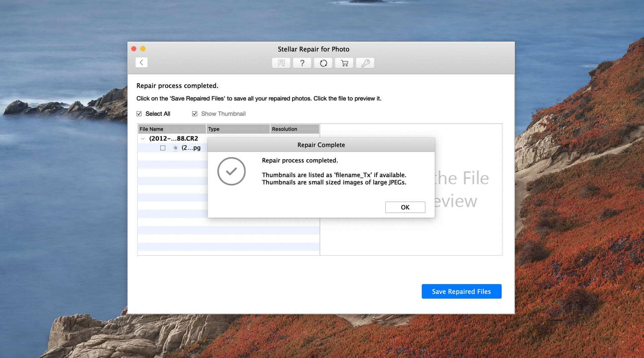Screen dimensions: 644x358
Task: Select the (2…pg thumbnail file row
Action: (191, 148)
